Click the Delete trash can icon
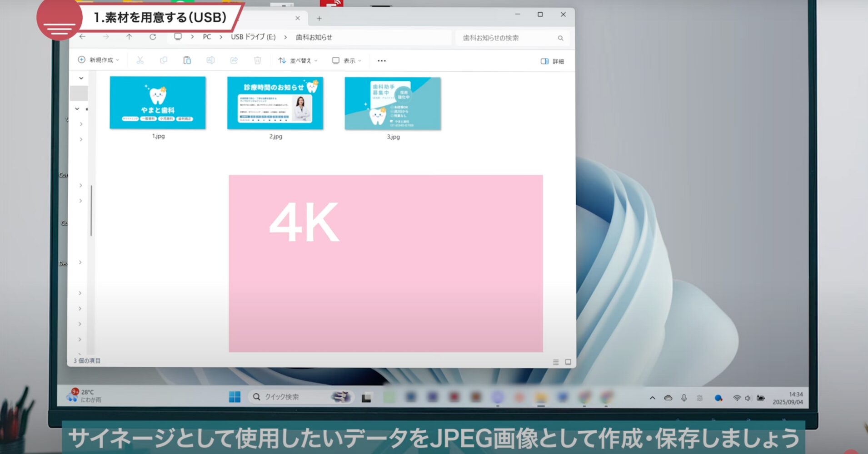The width and height of the screenshot is (868, 454). coord(257,60)
